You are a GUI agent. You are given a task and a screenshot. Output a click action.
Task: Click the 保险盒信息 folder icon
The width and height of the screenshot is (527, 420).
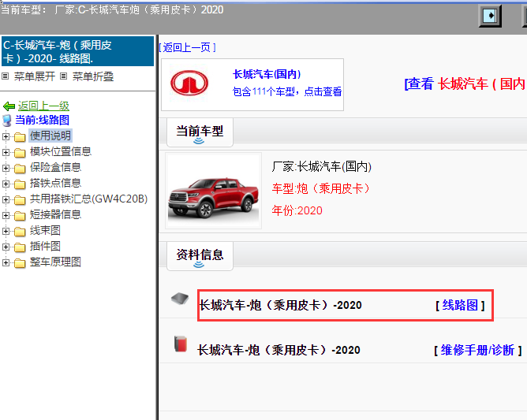pos(20,169)
